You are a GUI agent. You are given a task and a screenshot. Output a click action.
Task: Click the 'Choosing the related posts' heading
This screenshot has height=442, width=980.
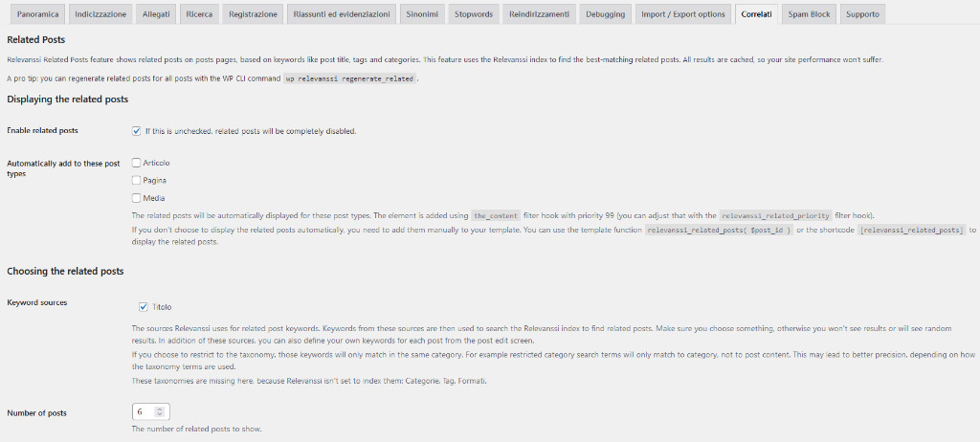65,272
